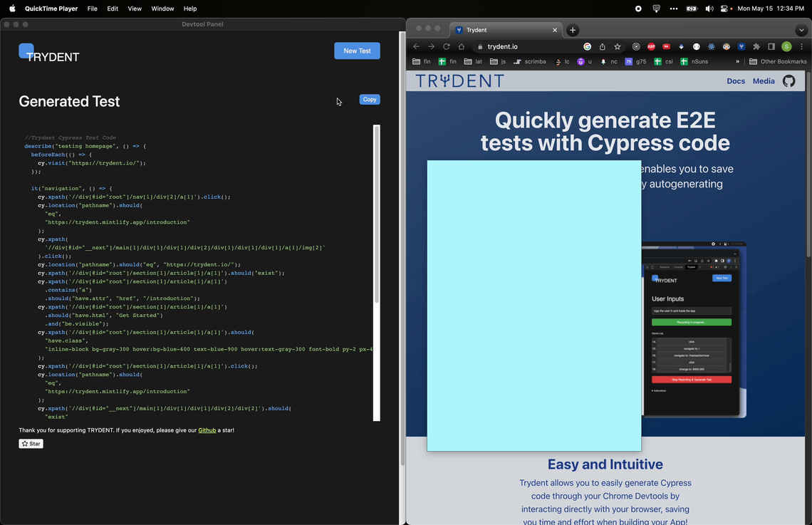Click the three-dots icon in the menu bar
This screenshot has height=525, width=812.
[x=673, y=9]
